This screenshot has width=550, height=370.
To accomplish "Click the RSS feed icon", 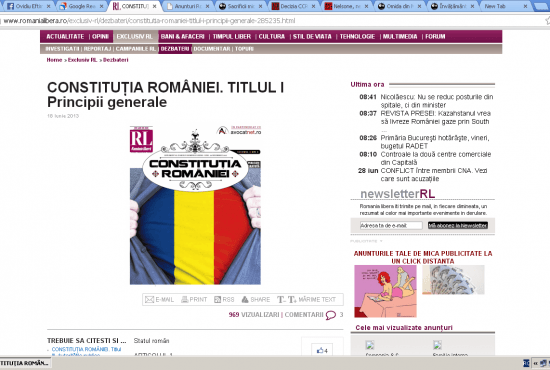I will [217, 300].
